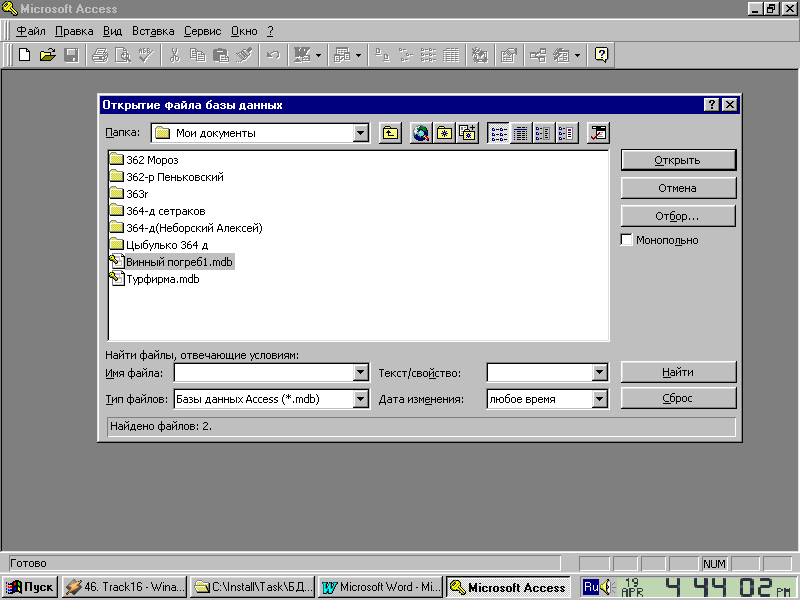The image size is (800, 600).
Task: Click the Ru language indicator in tray
Action: [590, 587]
